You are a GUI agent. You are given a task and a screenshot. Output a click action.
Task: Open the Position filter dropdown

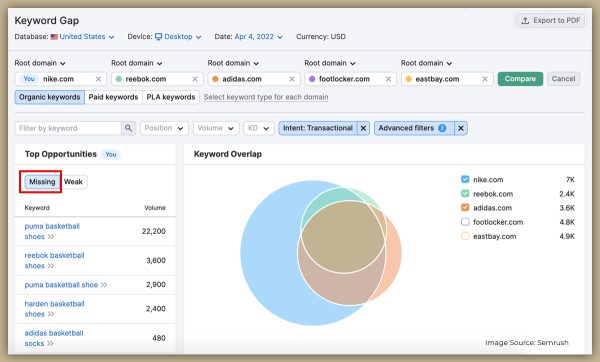(x=164, y=128)
